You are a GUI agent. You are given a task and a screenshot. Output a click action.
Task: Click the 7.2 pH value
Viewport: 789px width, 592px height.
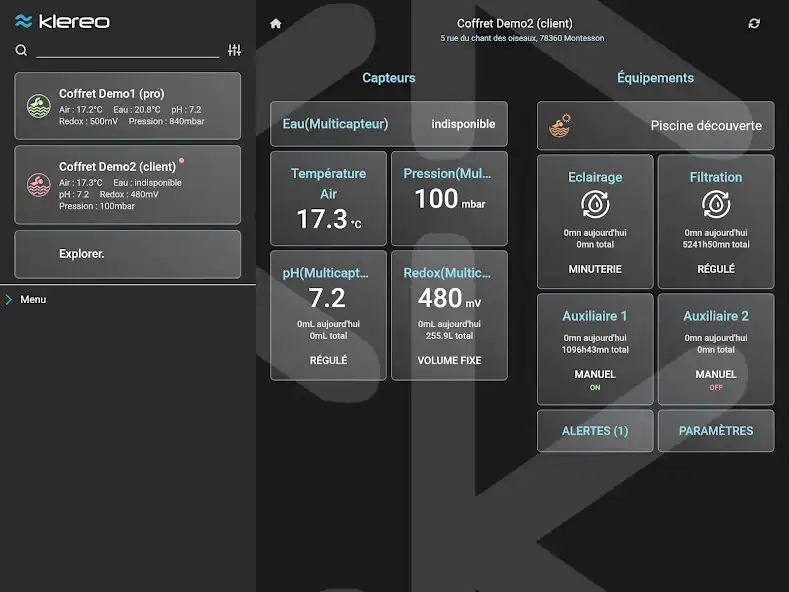(x=327, y=298)
